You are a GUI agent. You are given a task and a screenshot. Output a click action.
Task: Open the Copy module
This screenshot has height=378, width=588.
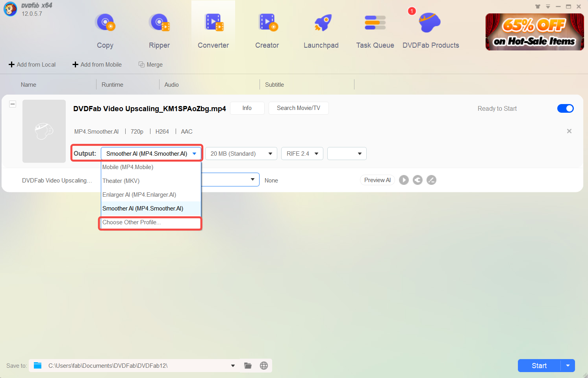click(x=105, y=31)
